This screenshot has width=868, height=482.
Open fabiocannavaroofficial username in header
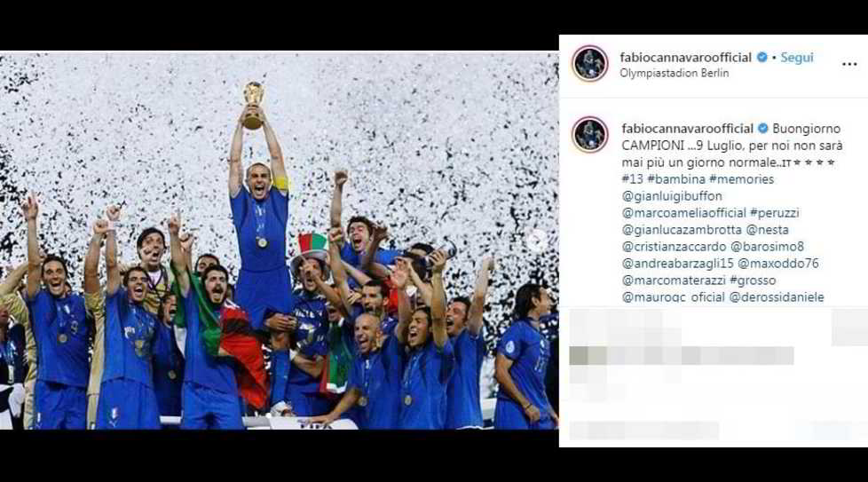coord(686,57)
